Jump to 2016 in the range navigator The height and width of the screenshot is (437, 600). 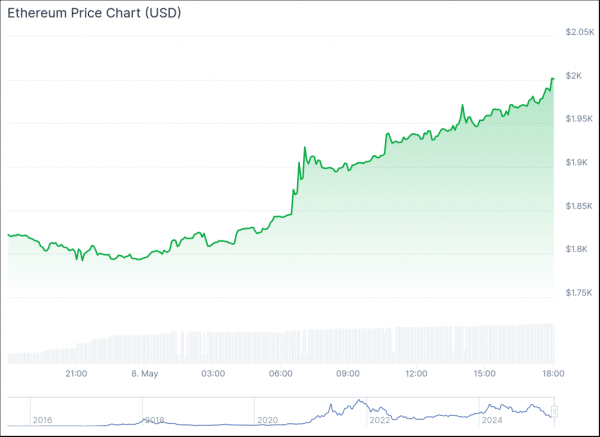42,421
